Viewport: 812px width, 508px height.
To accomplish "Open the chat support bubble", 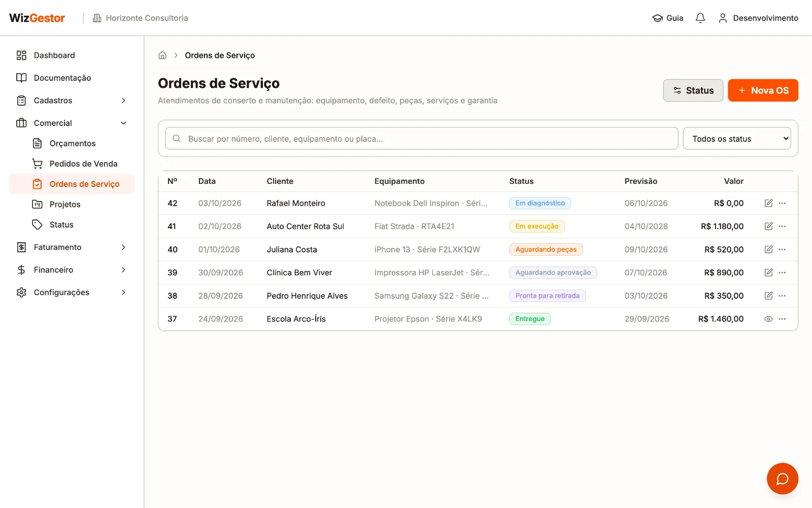I will click(x=782, y=479).
